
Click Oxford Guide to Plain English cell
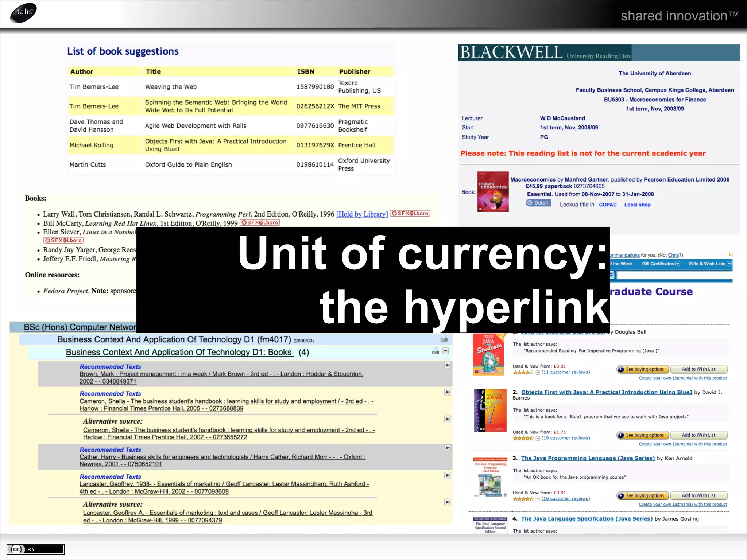[x=218, y=164]
